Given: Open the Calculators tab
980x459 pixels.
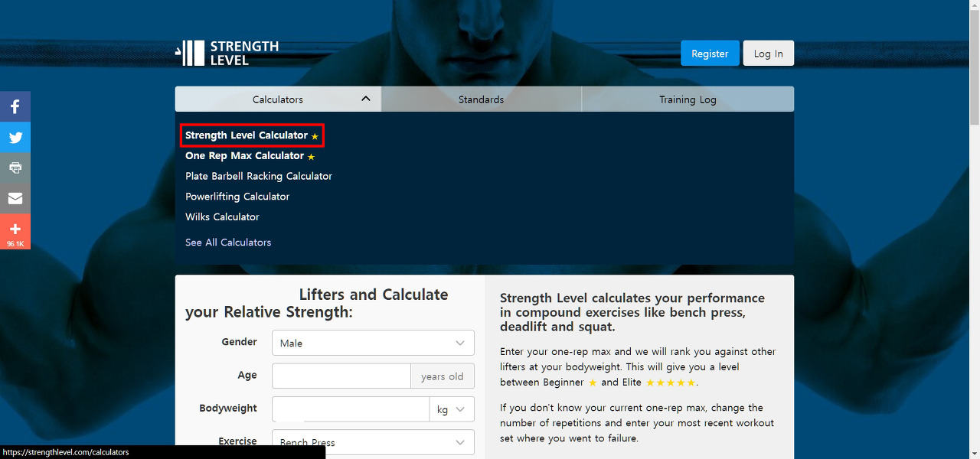Looking at the screenshot, I should point(278,99).
